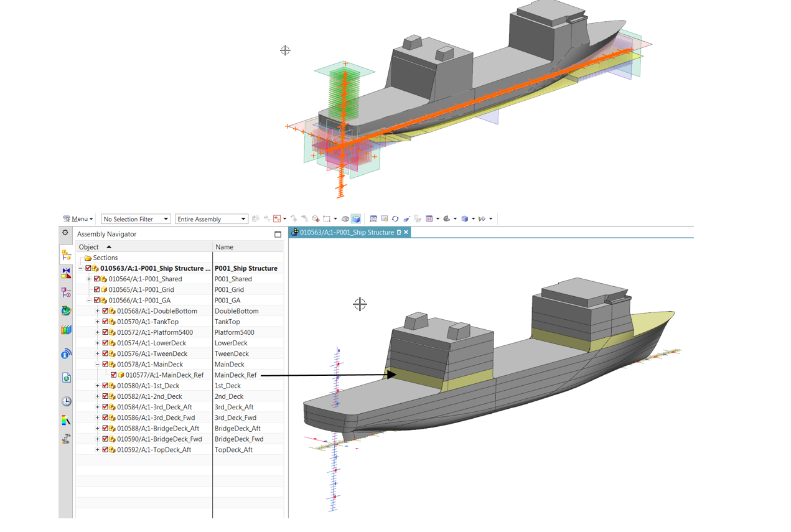Viewport: 791px width, 532px height.
Task: Open the Assembly Navigator sidebar tab
Action: (x=66, y=254)
